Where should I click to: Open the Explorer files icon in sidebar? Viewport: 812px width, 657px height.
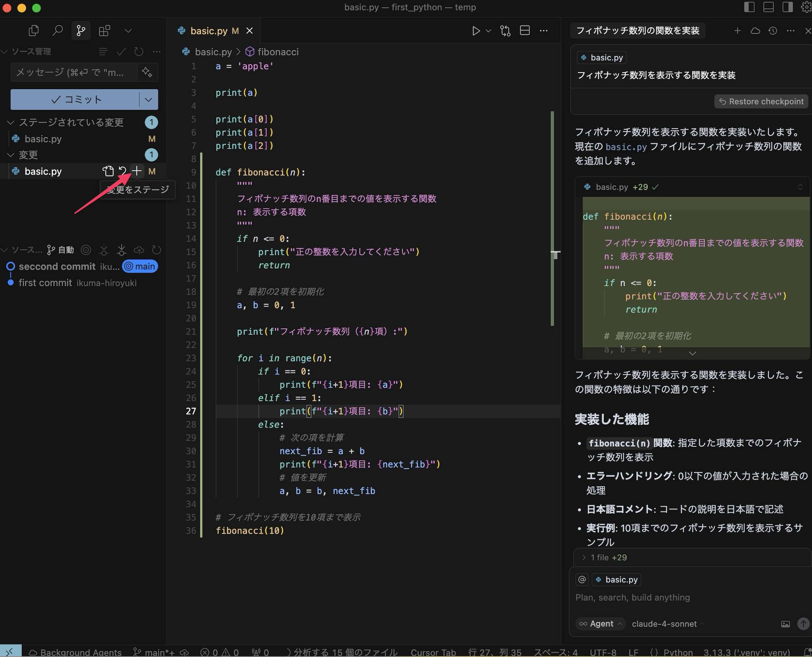(x=34, y=31)
